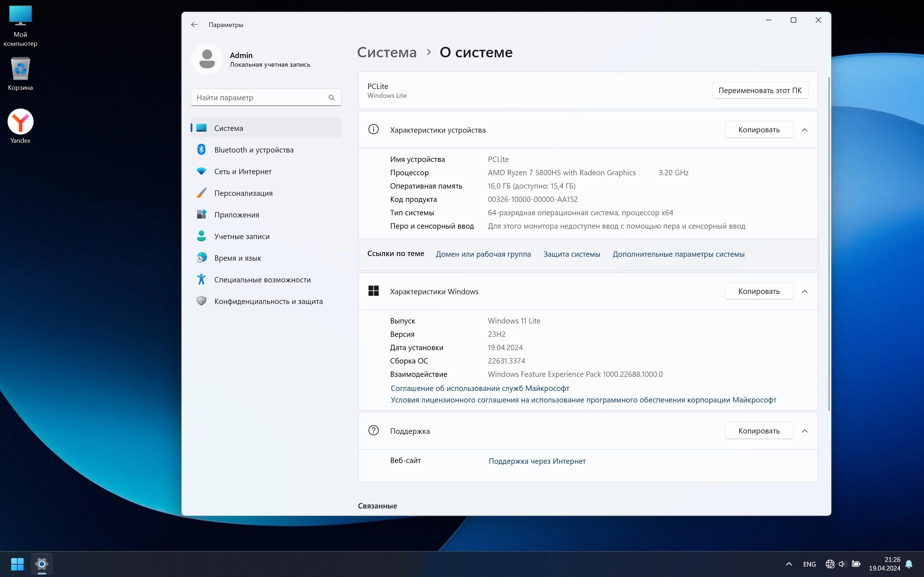Select Приложения in sidebar

(x=236, y=215)
